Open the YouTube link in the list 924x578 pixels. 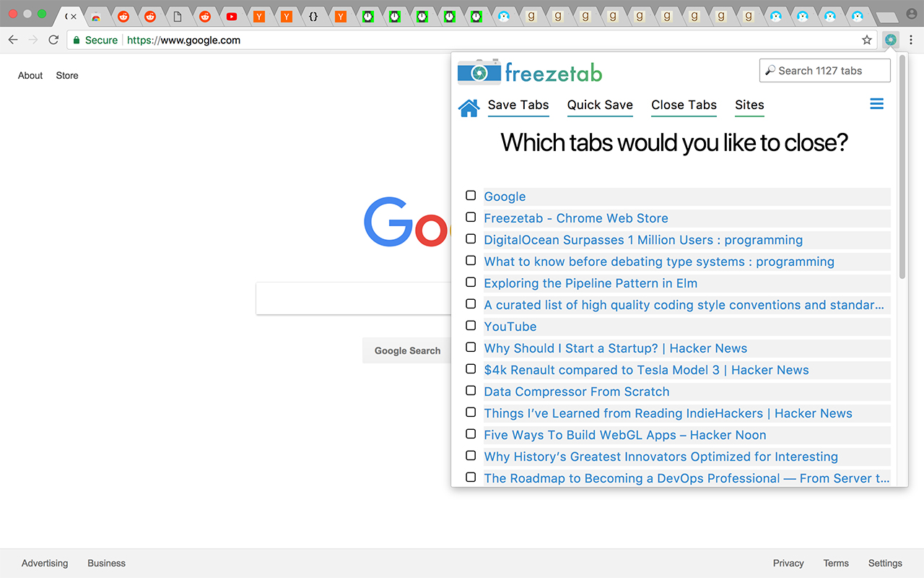[x=510, y=327]
